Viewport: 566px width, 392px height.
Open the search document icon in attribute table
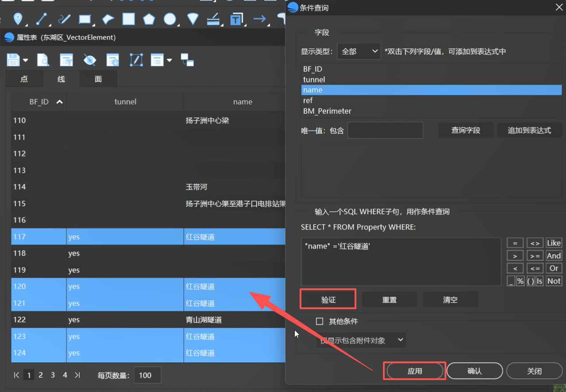[43, 60]
